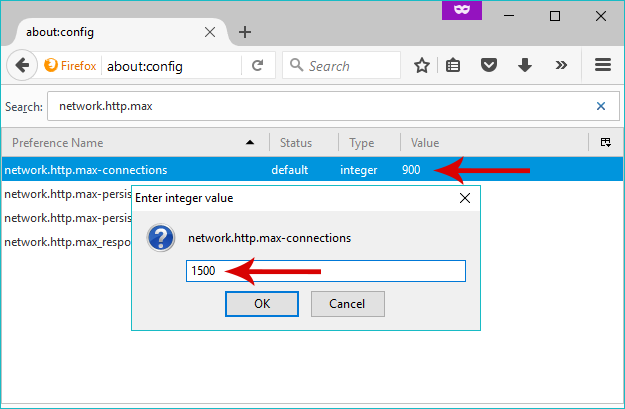The width and height of the screenshot is (625, 409).
Task: Select the first network.http.max-persis row
Action: (x=67, y=194)
